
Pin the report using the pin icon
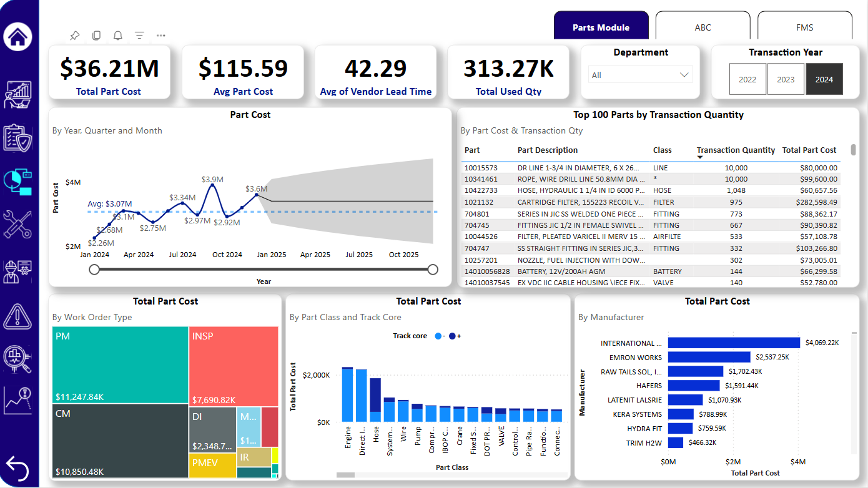[75, 36]
